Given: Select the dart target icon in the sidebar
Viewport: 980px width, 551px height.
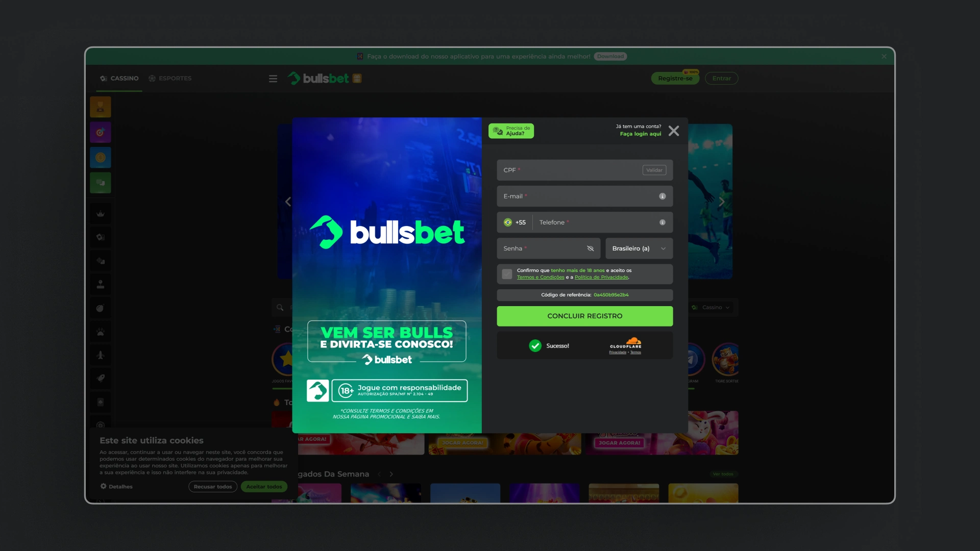Looking at the screenshot, I should click(100, 132).
